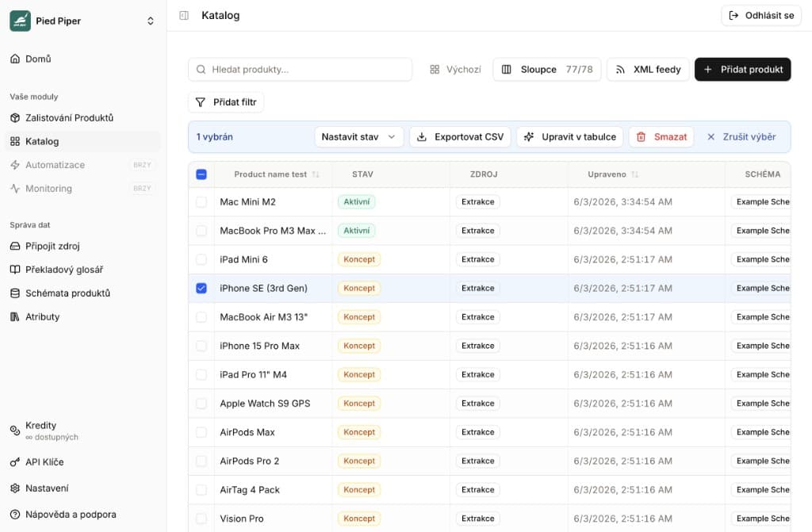The image size is (812, 532).
Task: Click Upravit v tabulce sparkle icon
Action: pyautogui.click(x=529, y=136)
